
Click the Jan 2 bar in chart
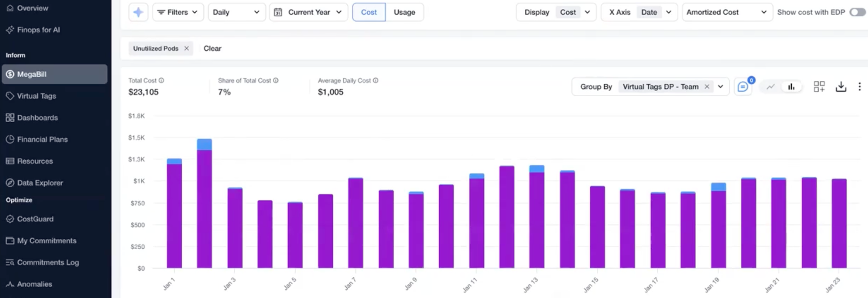click(204, 207)
